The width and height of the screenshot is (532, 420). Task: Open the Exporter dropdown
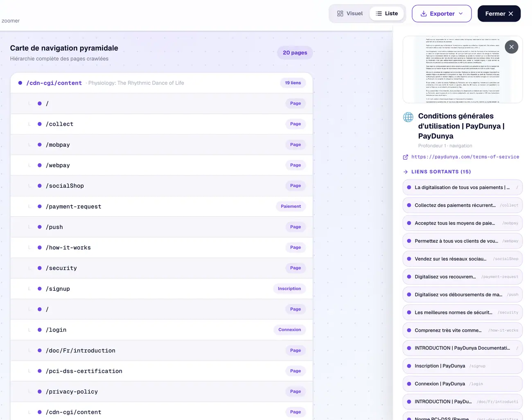coord(442,13)
